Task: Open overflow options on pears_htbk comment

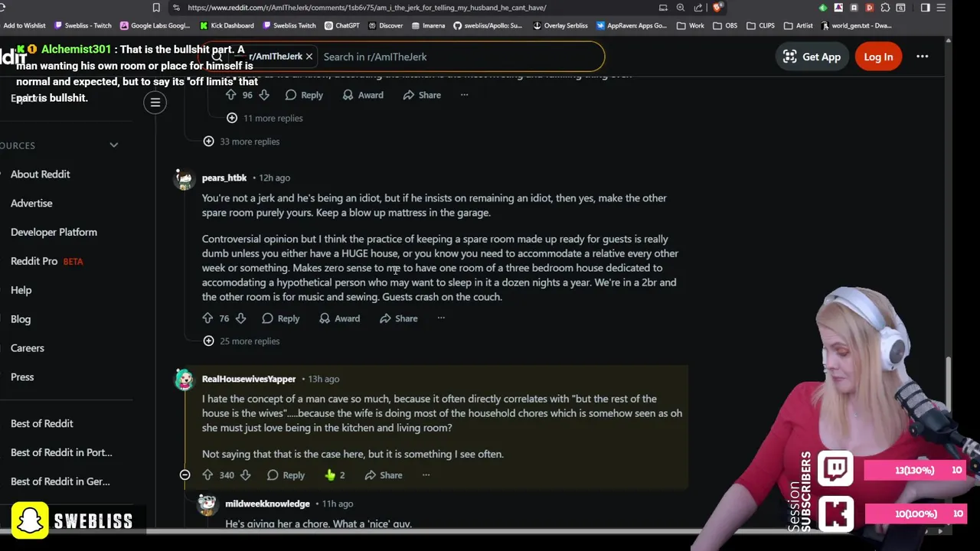Action: click(441, 318)
